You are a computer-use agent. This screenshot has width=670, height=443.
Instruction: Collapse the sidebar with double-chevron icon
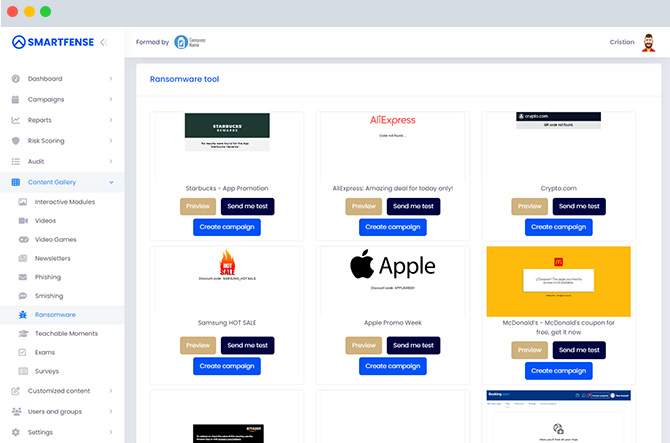[104, 42]
